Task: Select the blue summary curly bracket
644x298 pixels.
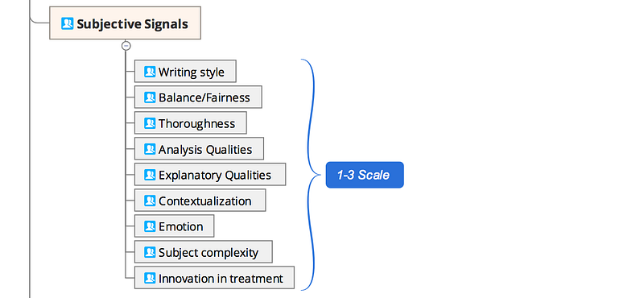Action: 311,175
